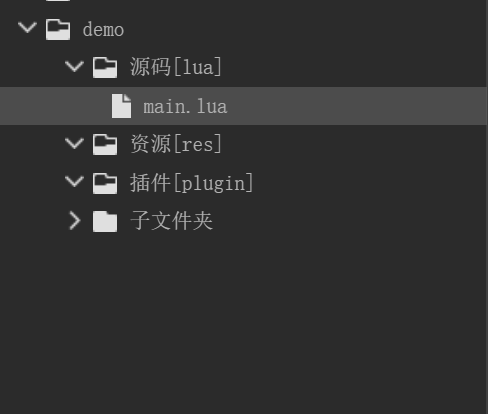Click the 资源[res] folder icon

pyautogui.click(x=105, y=145)
